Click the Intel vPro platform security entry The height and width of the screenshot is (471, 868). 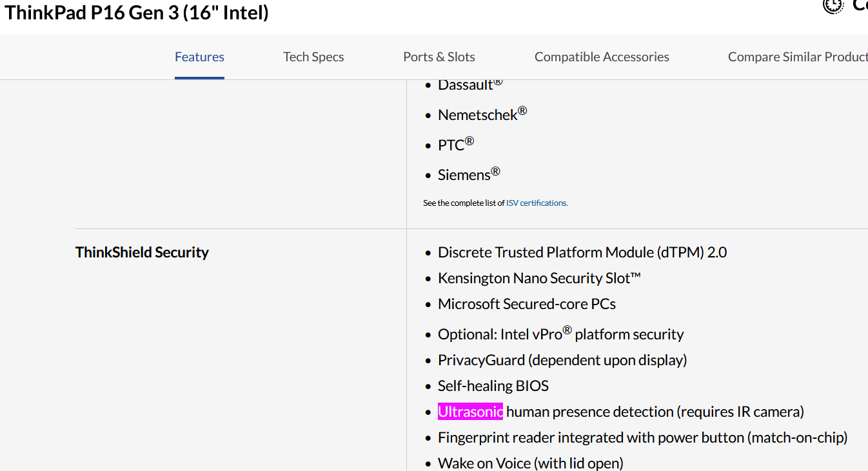[560, 334]
